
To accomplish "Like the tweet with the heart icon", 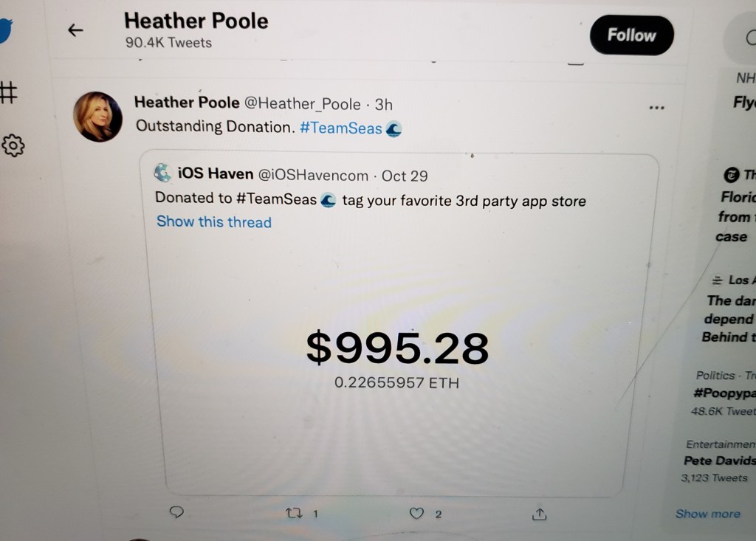I will click(416, 514).
